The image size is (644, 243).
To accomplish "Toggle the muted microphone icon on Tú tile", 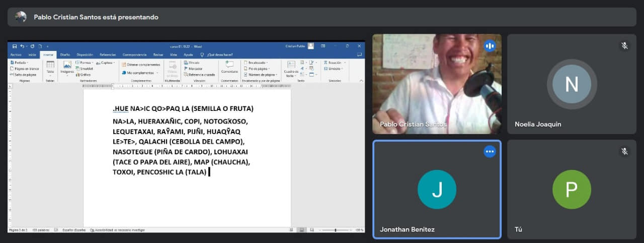I will (x=624, y=151).
